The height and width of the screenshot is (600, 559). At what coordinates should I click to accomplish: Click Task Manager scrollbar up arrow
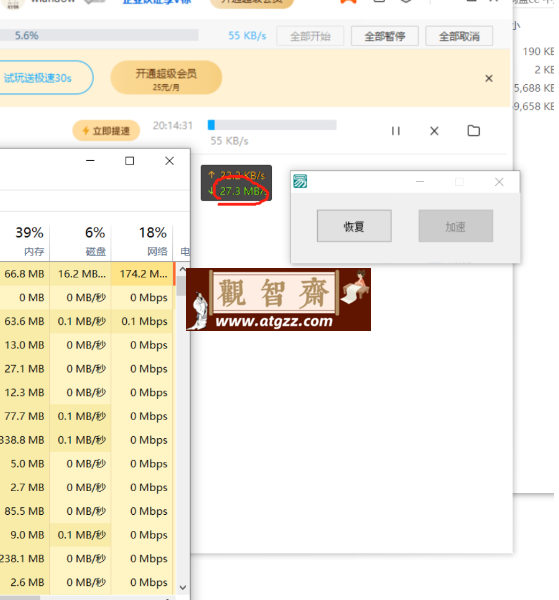click(x=183, y=269)
